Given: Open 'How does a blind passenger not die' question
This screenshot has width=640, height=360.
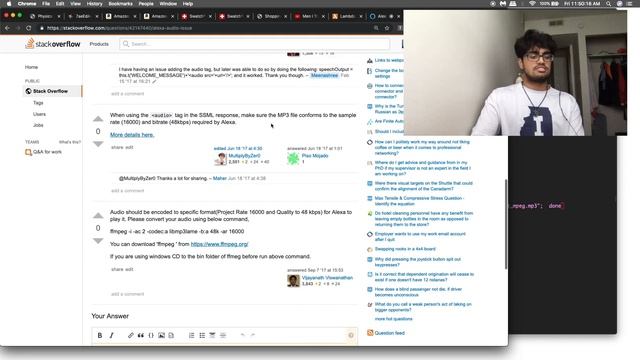Looking at the screenshot, I should click(x=418, y=292).
